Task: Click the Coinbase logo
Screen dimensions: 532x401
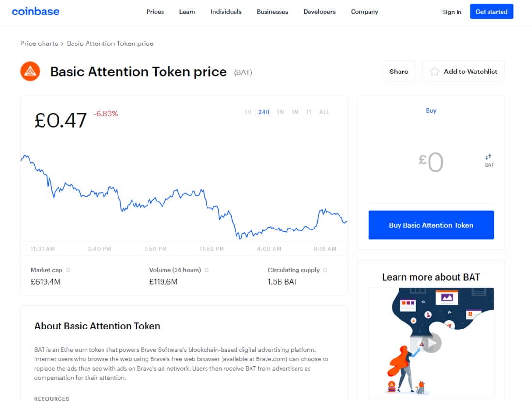Action: 36,12
